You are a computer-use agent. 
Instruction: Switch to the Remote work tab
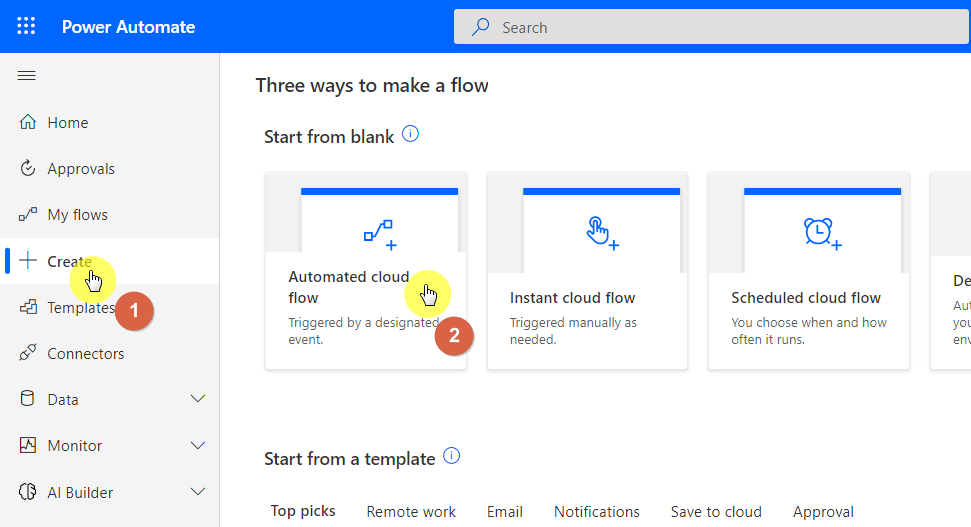click(411, 512)
